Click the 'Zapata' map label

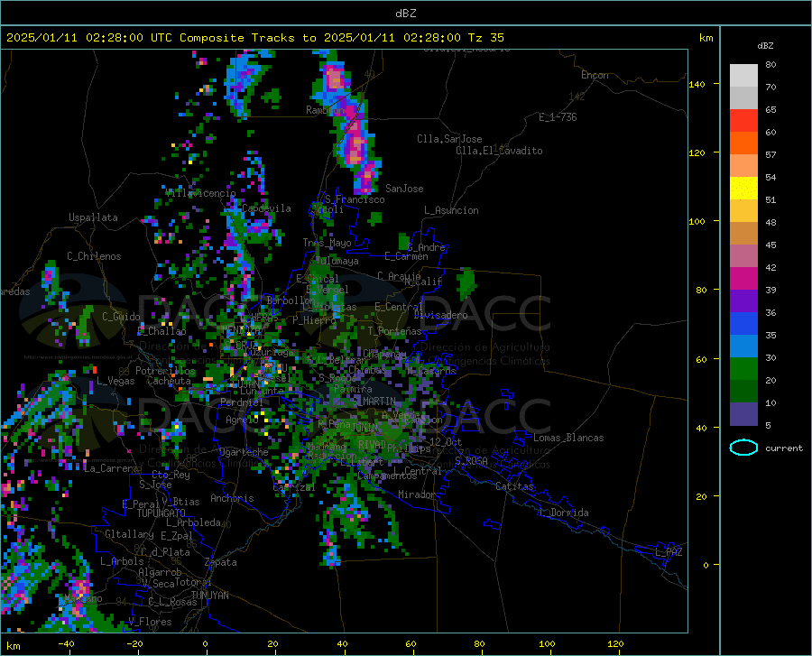pos(221,562)
